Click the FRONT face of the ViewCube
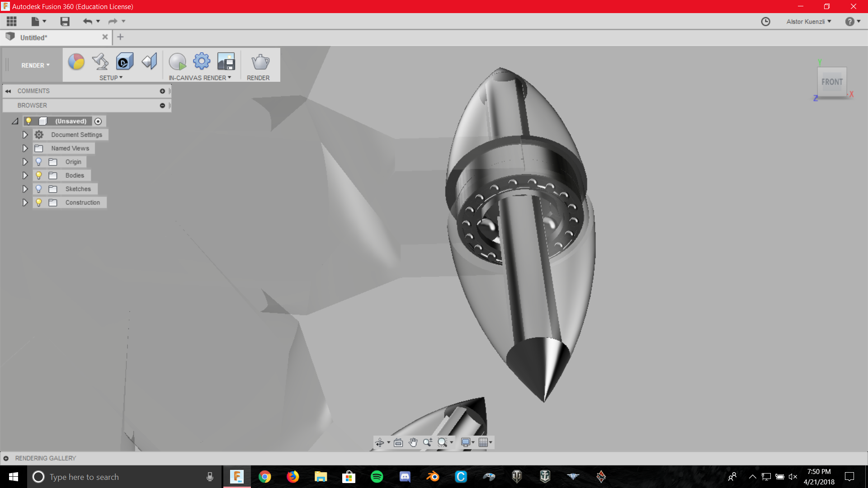Screen dimensions: 868x488 (832, 82)
